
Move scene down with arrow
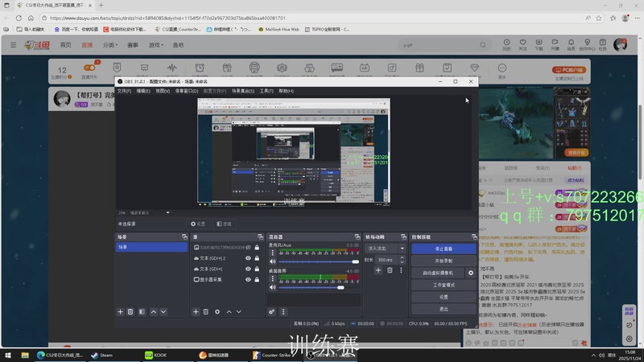tap(163, 312)
